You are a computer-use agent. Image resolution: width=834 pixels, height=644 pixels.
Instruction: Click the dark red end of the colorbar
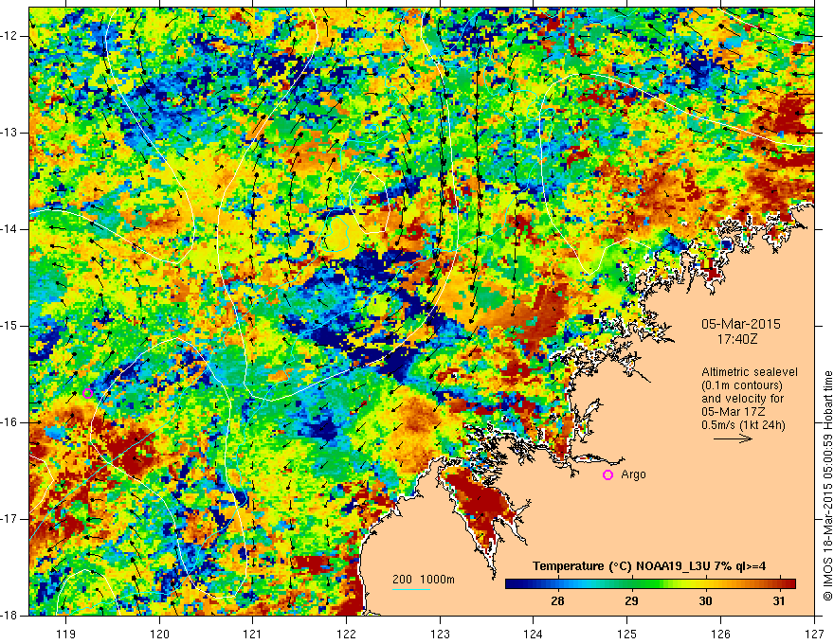tap(789, 584)
